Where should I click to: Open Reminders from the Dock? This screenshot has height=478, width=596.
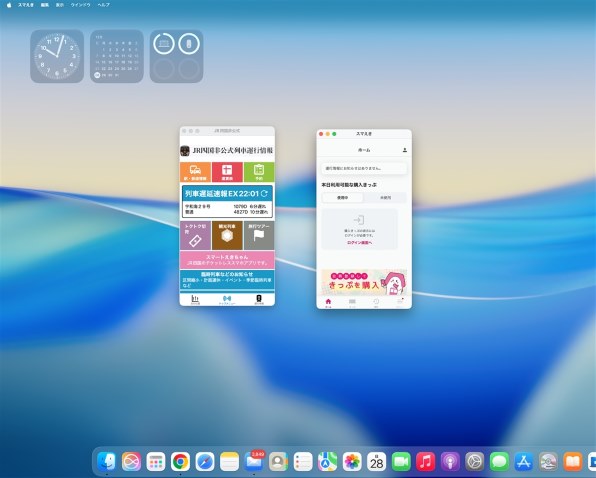coord(303,462)
